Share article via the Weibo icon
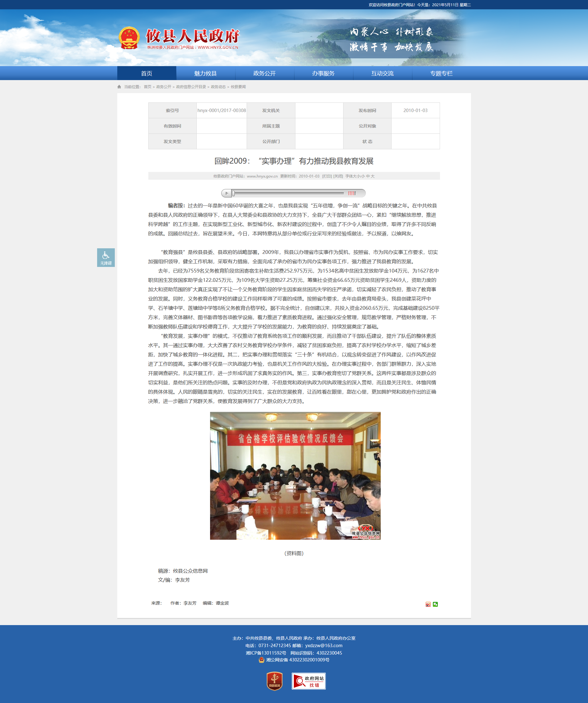Image resolution: width=588 pixels, height=703 pixels. [x=428, y=604]
